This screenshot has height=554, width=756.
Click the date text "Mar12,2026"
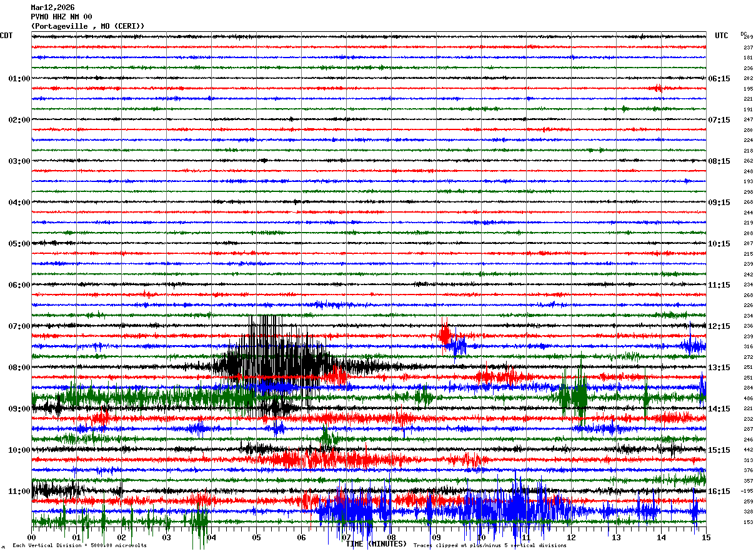[52, 8]
